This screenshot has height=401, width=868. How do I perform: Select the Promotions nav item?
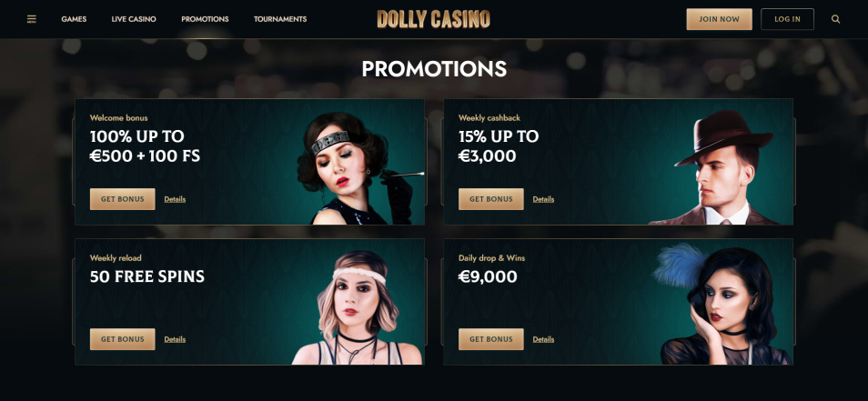(205, 19)
